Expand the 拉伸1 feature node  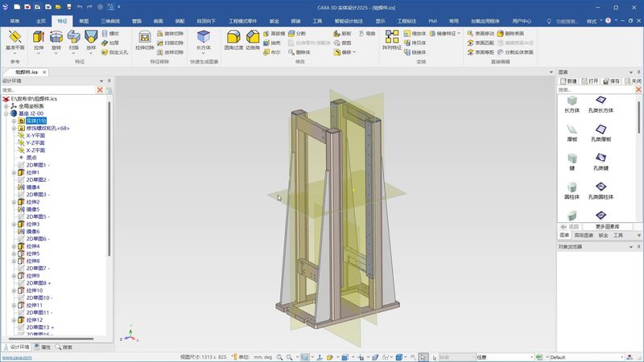point(14,173)
